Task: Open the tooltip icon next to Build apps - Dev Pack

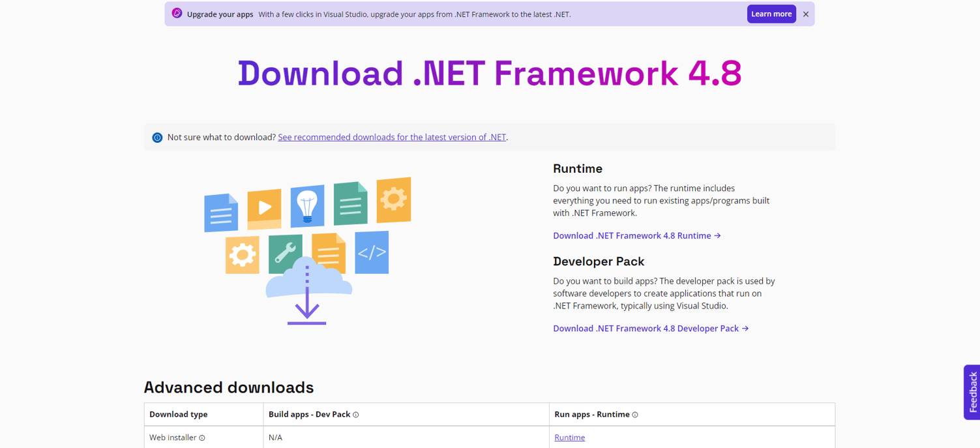Action: 355,414
